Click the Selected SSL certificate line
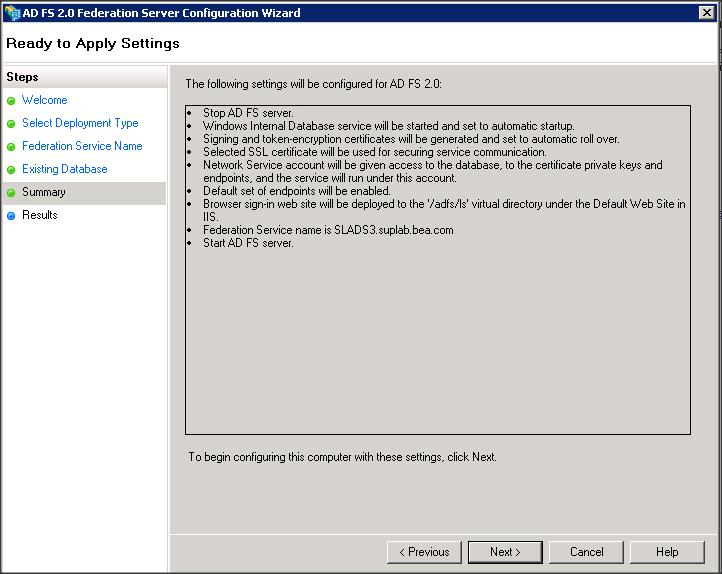722x574 pixels. click(375, 152)
